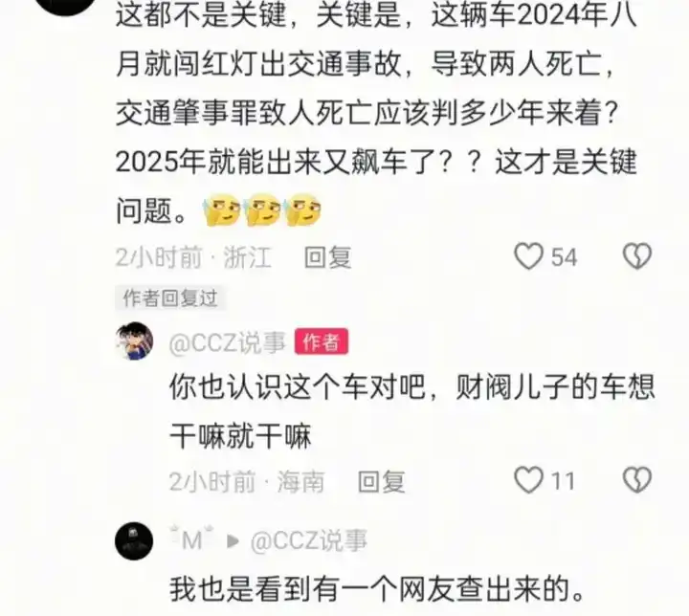Screen dimensions: 689x616
Task: Tap the 财阀儿子的车 reply text
Action: 412,411
